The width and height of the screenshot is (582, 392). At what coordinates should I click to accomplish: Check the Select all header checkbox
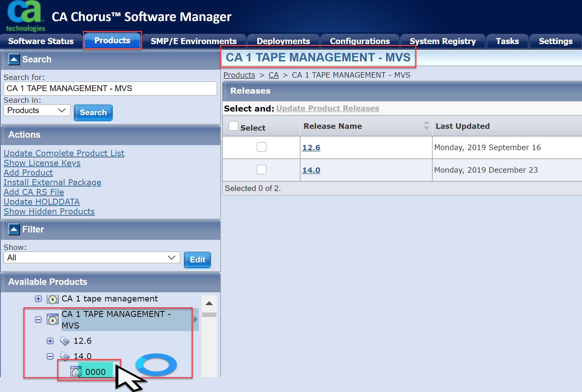tap(233, 126)
